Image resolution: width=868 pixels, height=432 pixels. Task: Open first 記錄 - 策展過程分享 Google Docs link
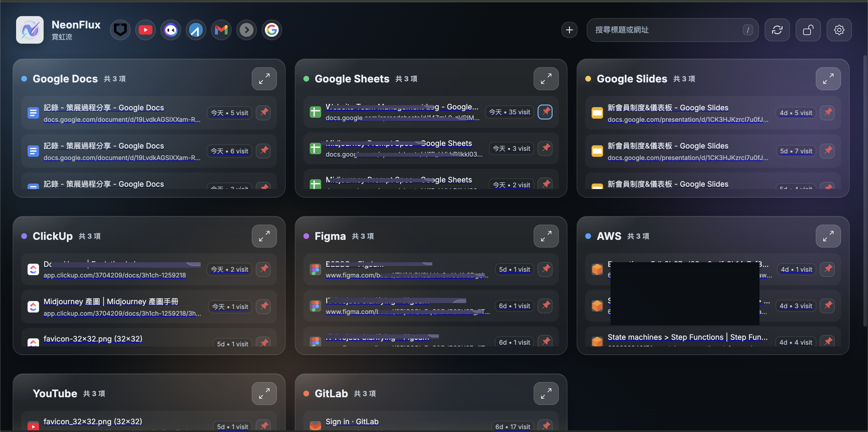coord(104,108)
